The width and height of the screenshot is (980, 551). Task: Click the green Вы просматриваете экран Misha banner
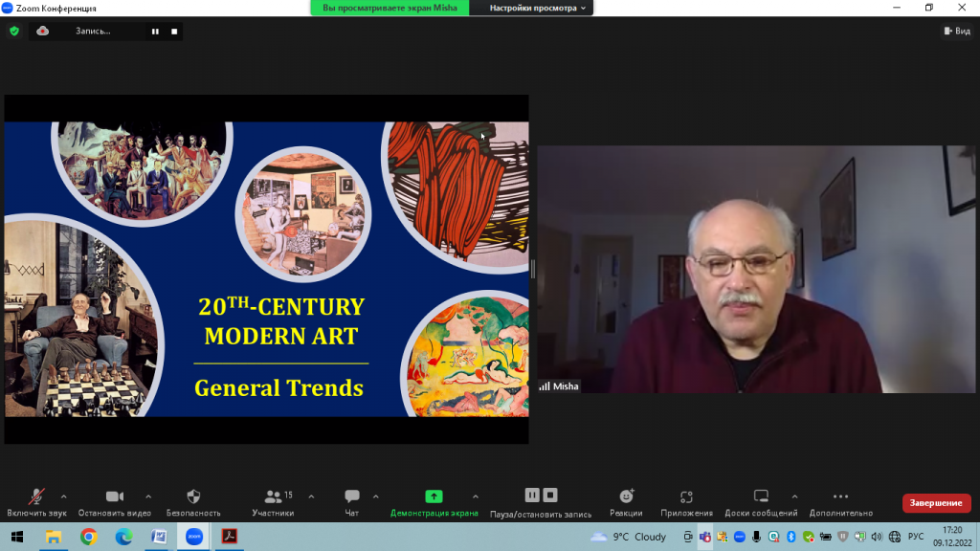(x=390, y=8)
